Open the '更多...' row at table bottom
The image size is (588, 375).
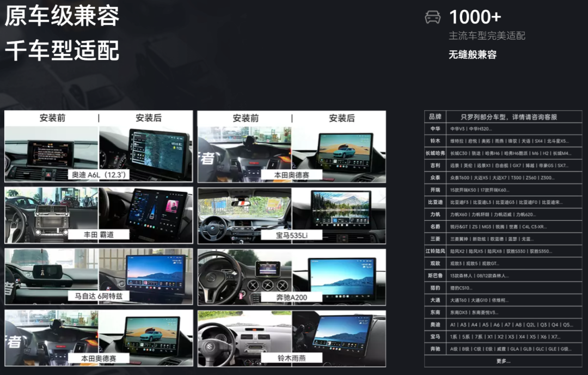point(503,361)
